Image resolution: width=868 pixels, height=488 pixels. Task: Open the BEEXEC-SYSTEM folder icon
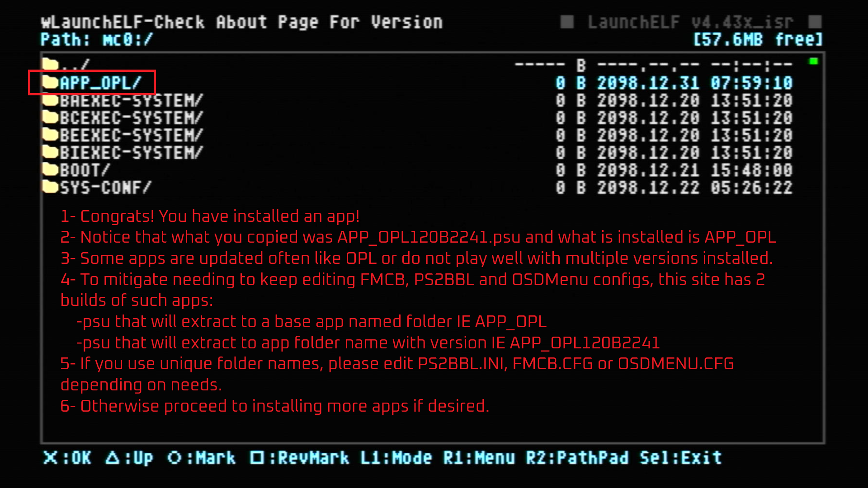(50, 135)
